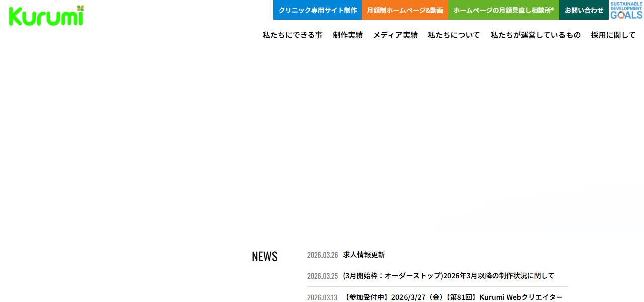Image resolution: width=644 pixels, height=302 pixels.
Task: Click the 2026.03.13 date label
Action: point(323,297)
